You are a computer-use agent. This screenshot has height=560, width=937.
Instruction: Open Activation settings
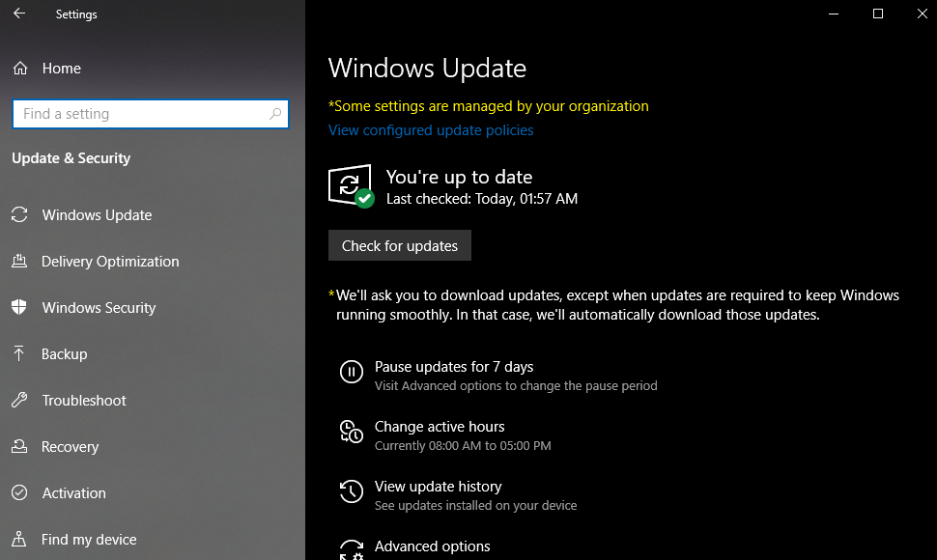click(73, 492)
